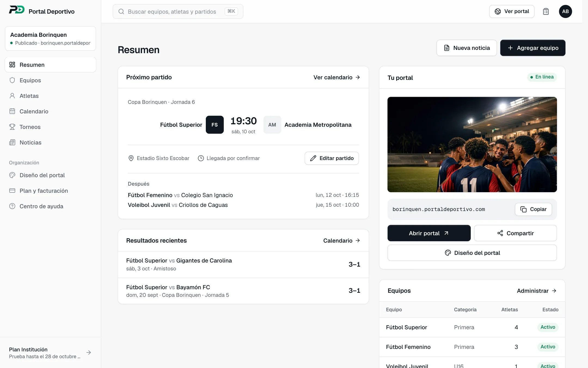
Task: Click the soccer ball icon in Ver portal
Action: point(498,11)
